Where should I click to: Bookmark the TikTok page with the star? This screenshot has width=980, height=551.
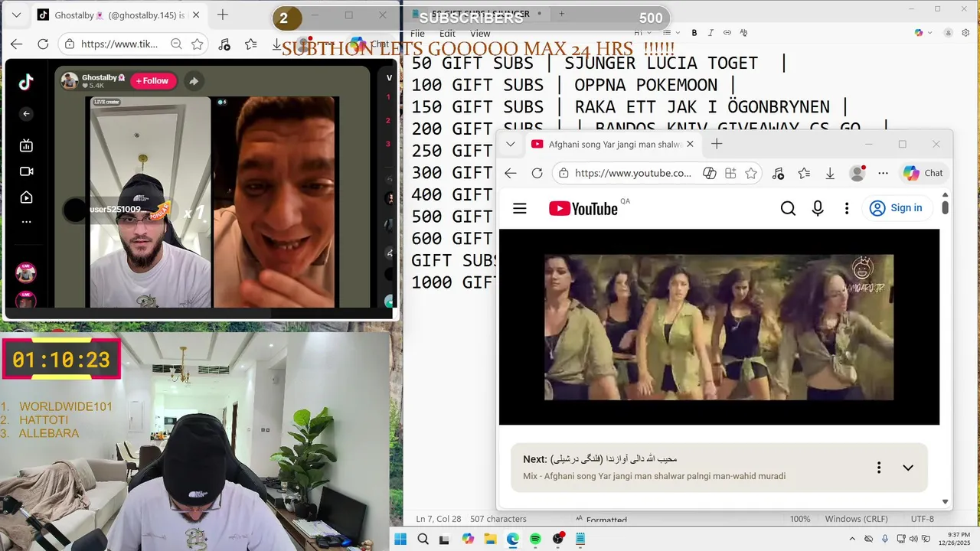point(197,44)
